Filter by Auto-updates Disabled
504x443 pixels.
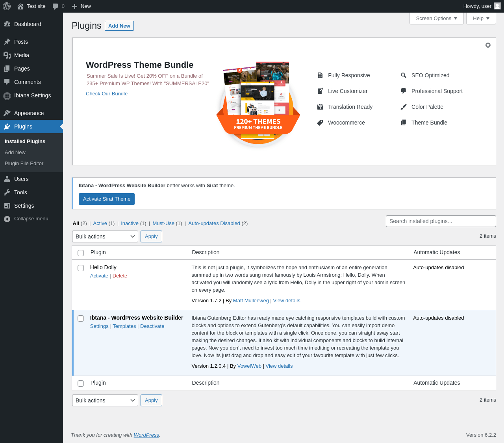click(214, 223)
